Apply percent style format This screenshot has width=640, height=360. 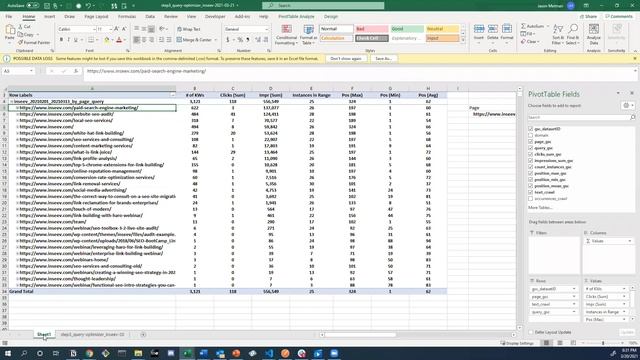coord(240,40)
